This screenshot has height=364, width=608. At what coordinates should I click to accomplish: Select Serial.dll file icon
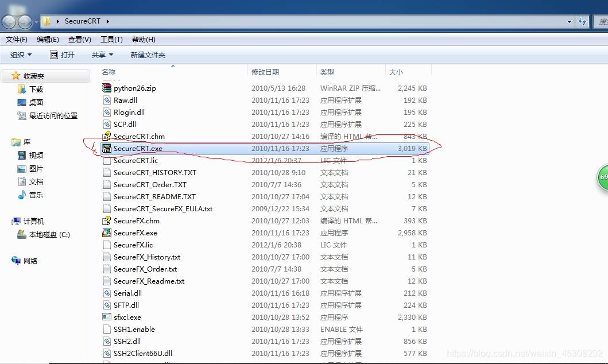[107, 293]
